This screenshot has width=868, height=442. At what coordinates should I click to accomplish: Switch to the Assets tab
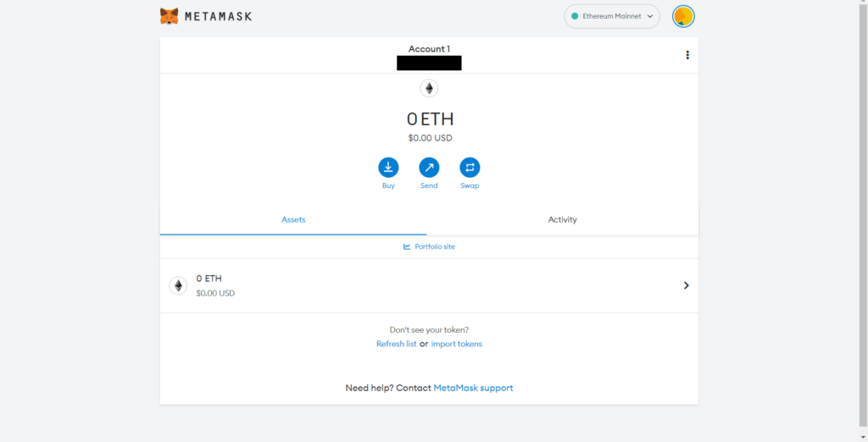(293, 219)
